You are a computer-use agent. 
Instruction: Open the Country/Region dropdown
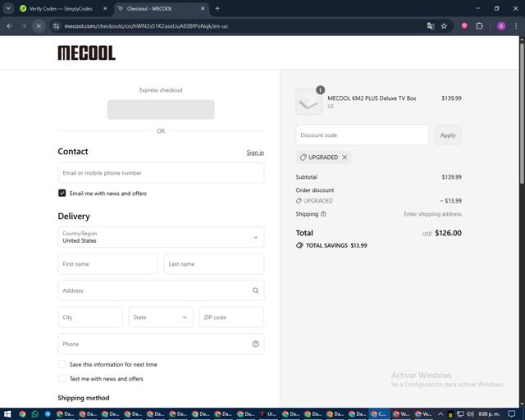point(161,237)
